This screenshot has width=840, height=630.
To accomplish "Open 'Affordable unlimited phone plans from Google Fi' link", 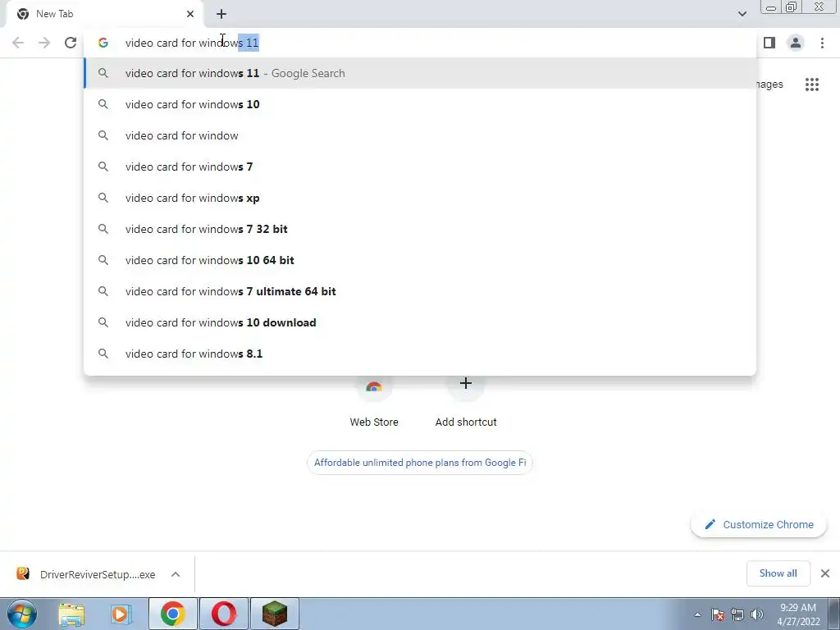I will (420, 463).
